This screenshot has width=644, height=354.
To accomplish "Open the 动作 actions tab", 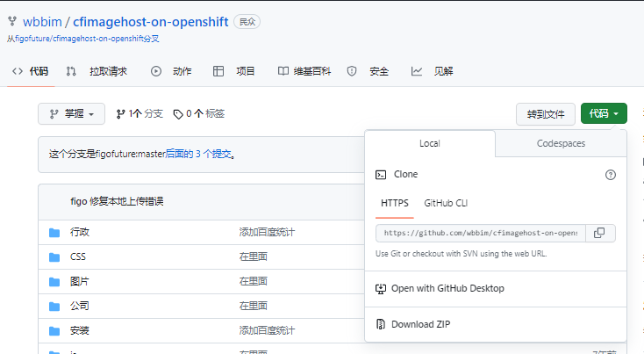I will 172,71.
